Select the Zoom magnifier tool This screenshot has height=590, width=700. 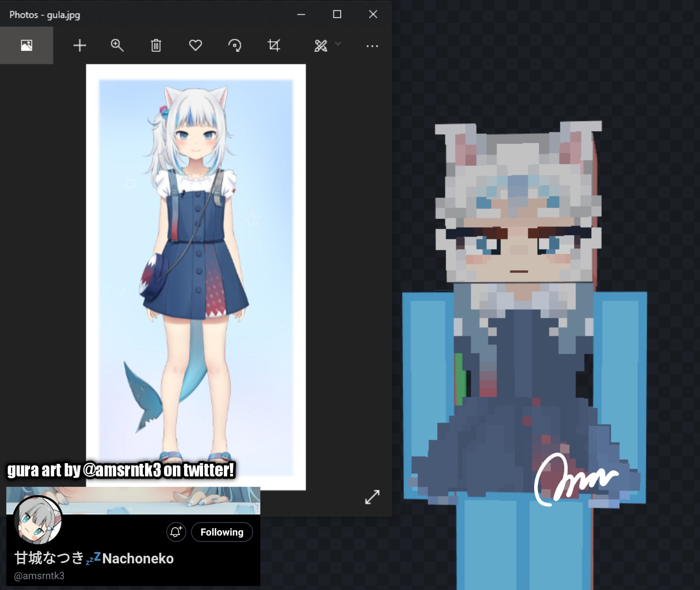click(117, 46)
